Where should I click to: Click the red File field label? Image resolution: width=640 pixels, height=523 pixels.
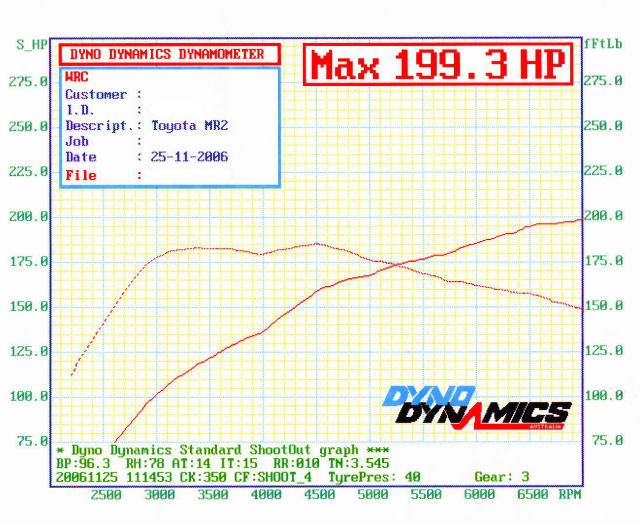coord(81,174)
